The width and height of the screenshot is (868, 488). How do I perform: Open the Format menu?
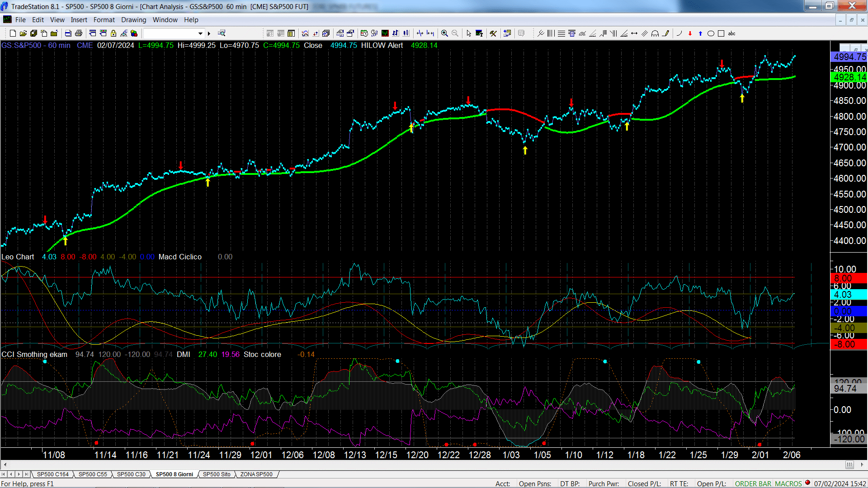click(104, 20)
